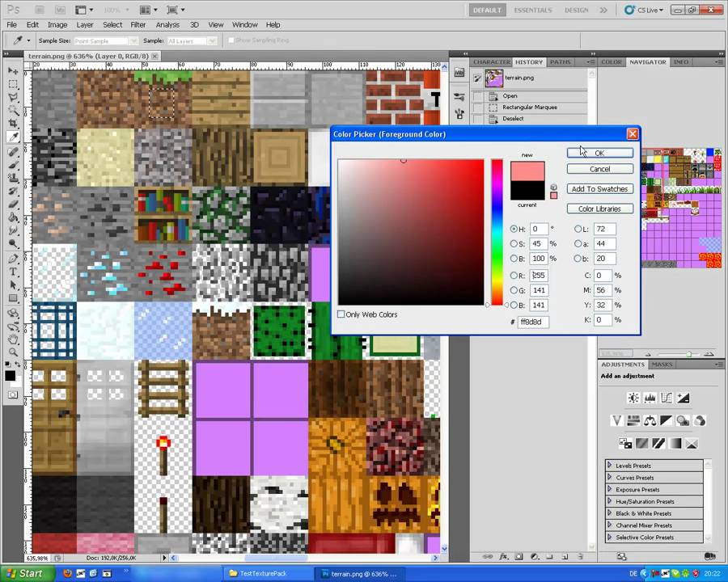Toggle history source box beside terrain.png snapshot
728x582 pixels.
pos(476,78)
